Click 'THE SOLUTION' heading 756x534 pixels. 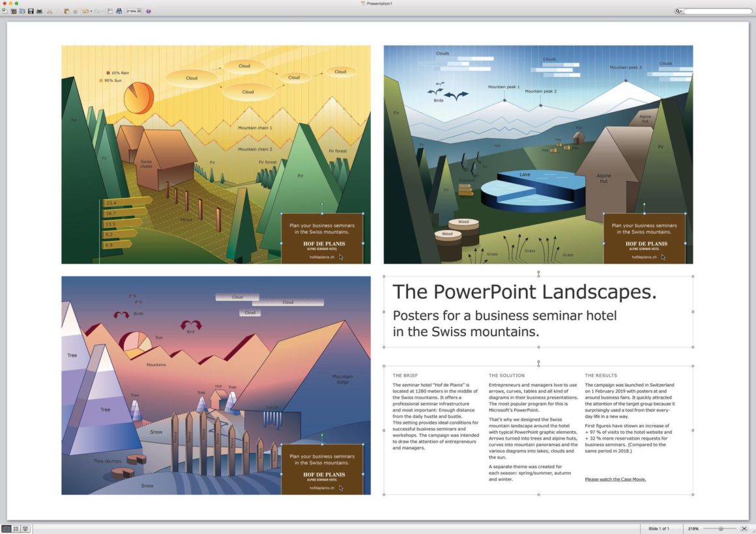pyautogui.click(x=507, y=376)
